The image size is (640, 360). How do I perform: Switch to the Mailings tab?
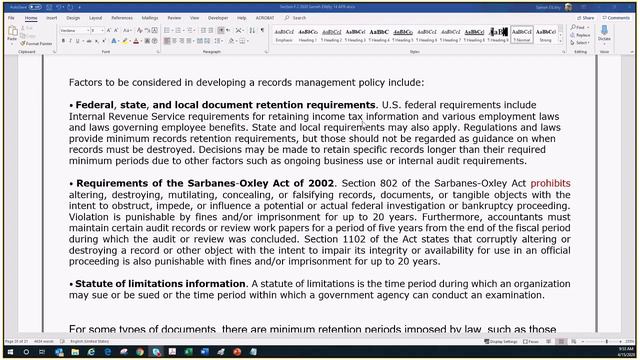pyautogui.click(x=150, y=18)
